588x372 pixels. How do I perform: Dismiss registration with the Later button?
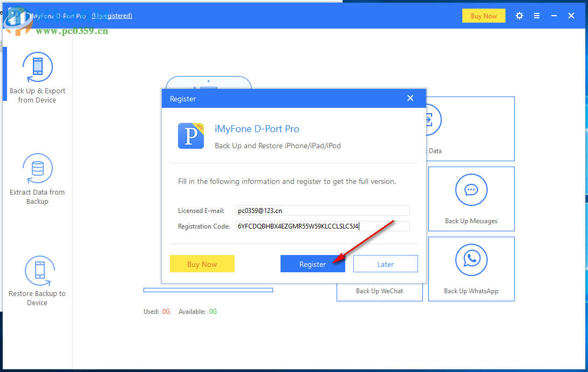pyautogui.click(x=385, y=264)
